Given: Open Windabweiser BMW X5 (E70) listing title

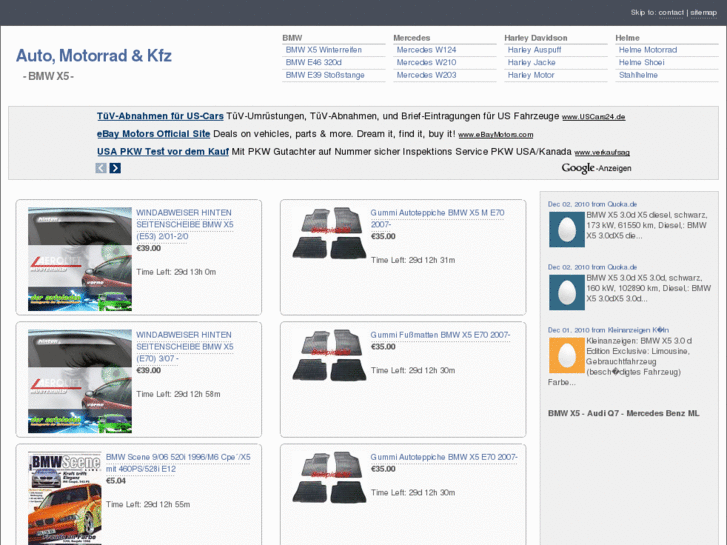Looking at the screenshot, I should point(185,346).
